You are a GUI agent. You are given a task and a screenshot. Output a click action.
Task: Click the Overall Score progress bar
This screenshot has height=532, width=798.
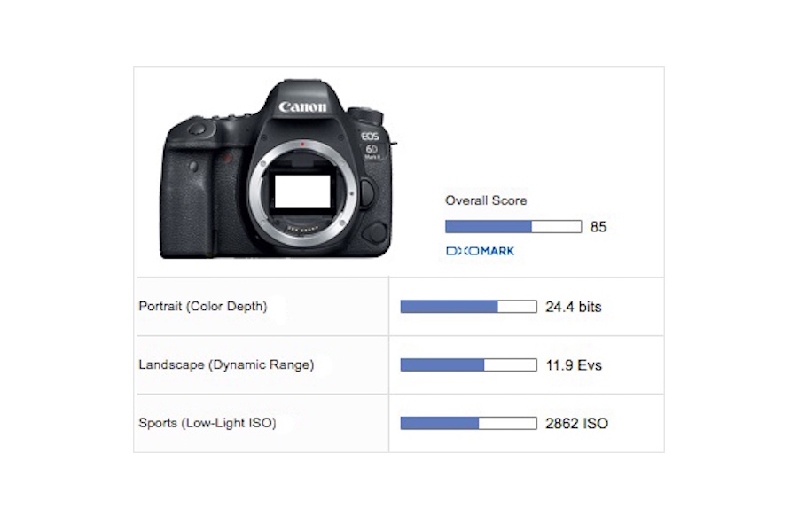tap(513, 227)
